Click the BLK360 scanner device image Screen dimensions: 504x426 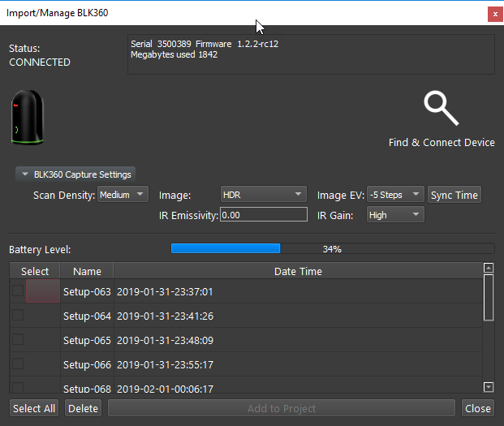coord(29,118)
